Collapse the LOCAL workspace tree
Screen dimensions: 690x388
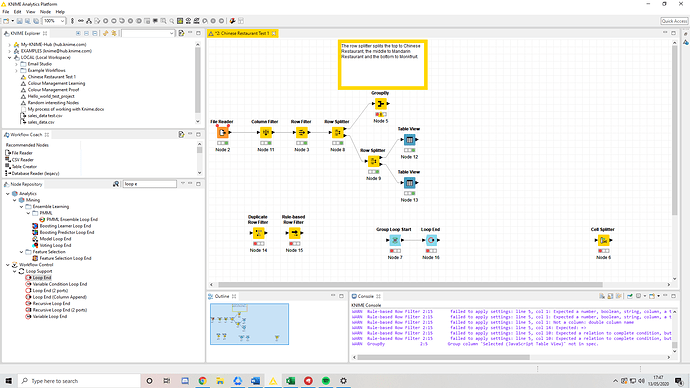click(10, 58)
